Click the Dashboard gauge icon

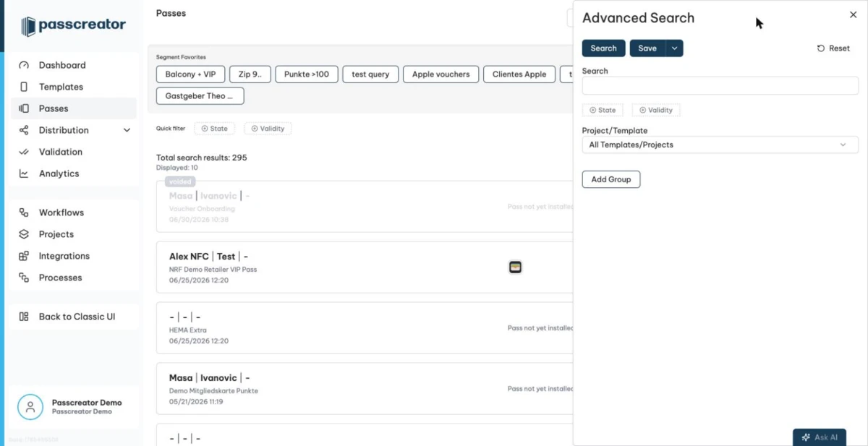pyautogui.click(x=24, y=65)
